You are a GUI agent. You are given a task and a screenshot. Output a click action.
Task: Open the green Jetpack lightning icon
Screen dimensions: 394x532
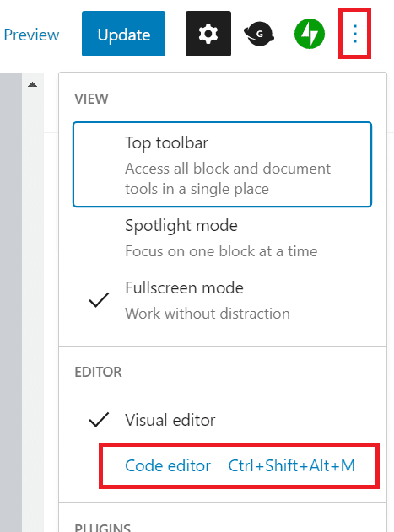point(310,34)
